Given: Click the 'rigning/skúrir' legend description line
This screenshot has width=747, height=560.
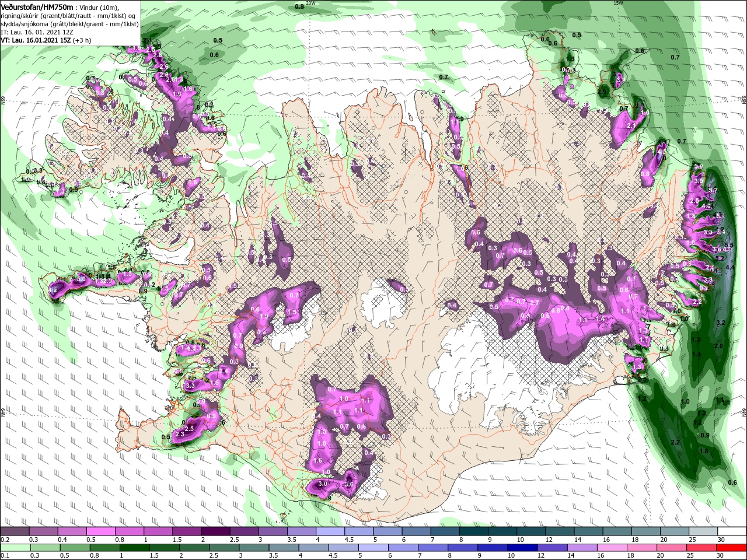Looking at the screenshot, I should pos(69,16).
